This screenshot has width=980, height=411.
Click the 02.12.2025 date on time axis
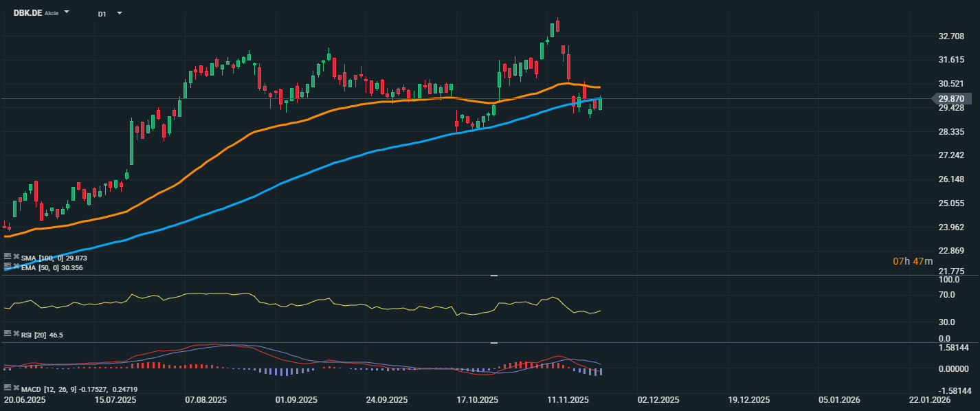pos(658,399)
